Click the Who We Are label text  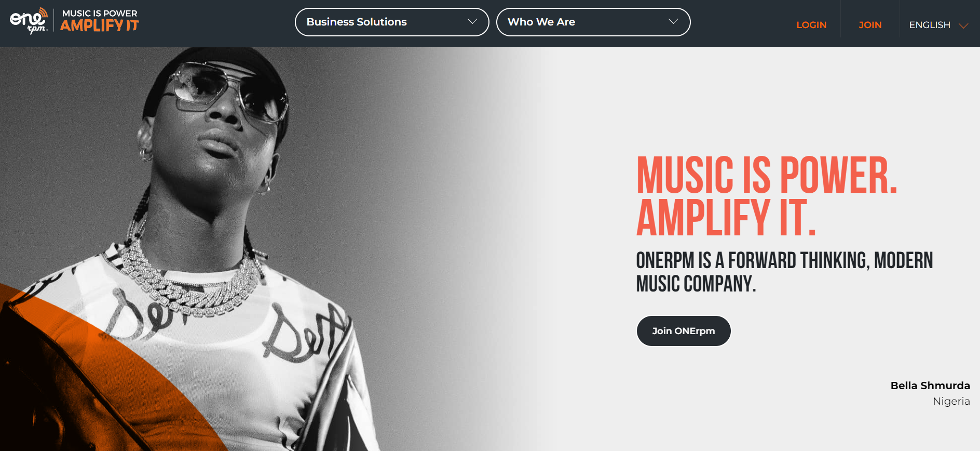coord(541,22)
